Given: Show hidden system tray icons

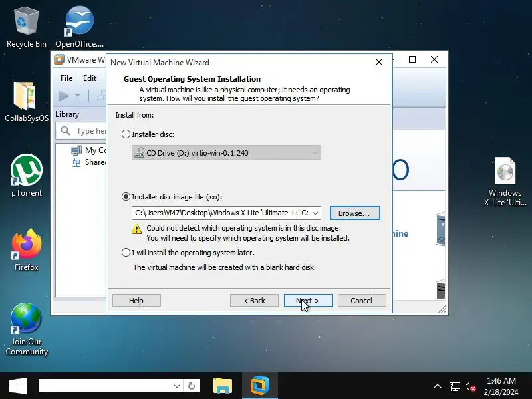Looking at the screenshot, I should coord(438,386).
